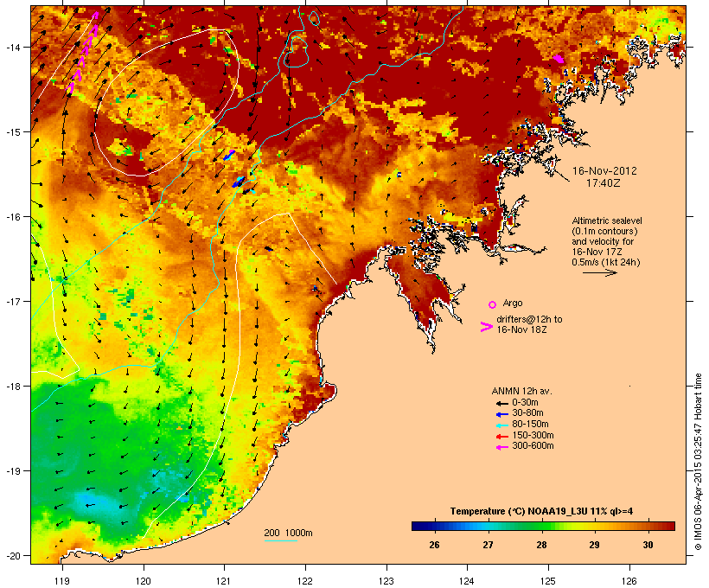Click the temperature color scale bar
Image resolution: width=709 pixels, height=588 pixels.
543,526
